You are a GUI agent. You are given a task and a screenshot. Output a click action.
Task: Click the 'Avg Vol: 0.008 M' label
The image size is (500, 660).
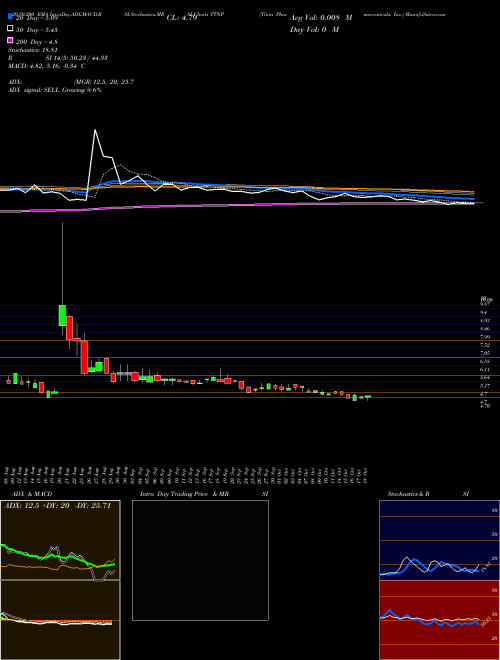321,18
